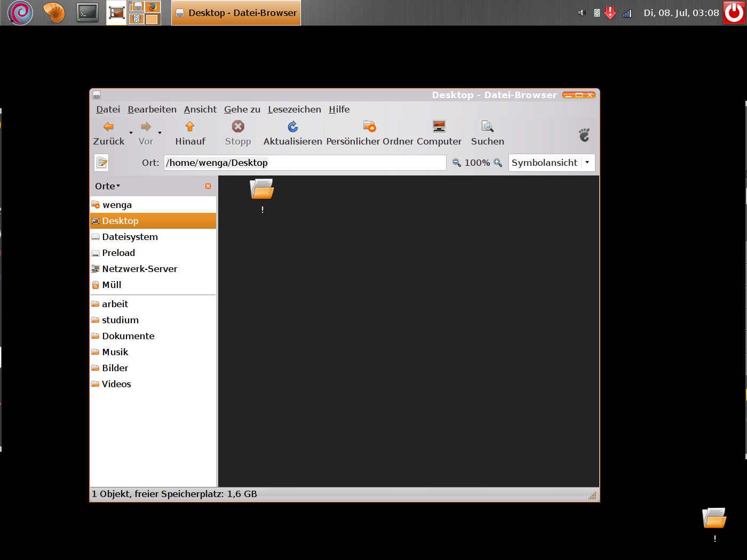Viewport: 747px width, 560px height.
Task: Open the arbeit bookmark
Action: [x=153, y=304]
